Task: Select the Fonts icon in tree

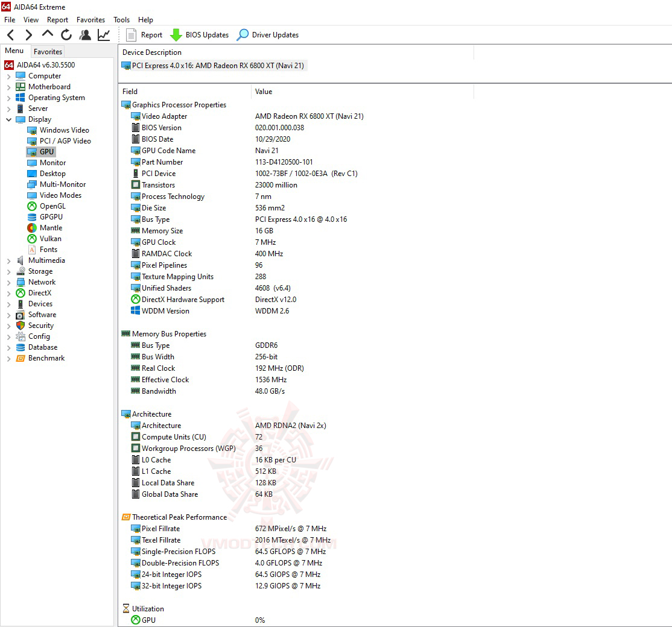Action: pyautogui.click(x=32, y=249)
